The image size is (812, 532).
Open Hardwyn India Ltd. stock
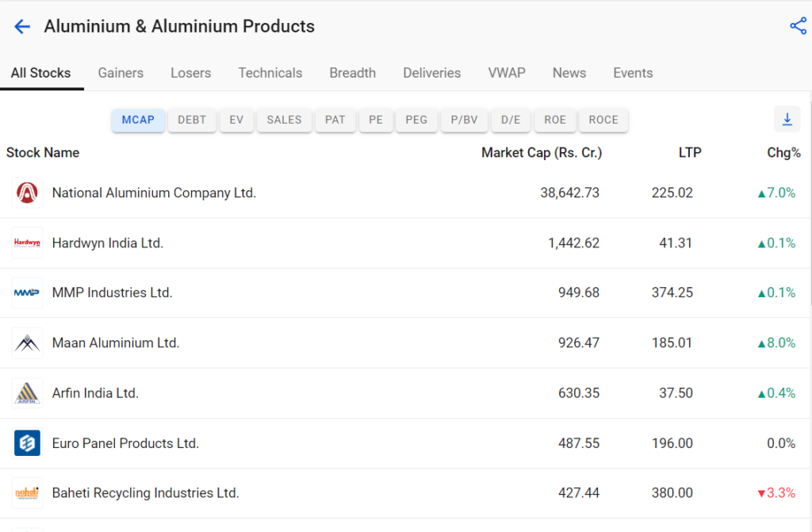[x=108, y=243]
